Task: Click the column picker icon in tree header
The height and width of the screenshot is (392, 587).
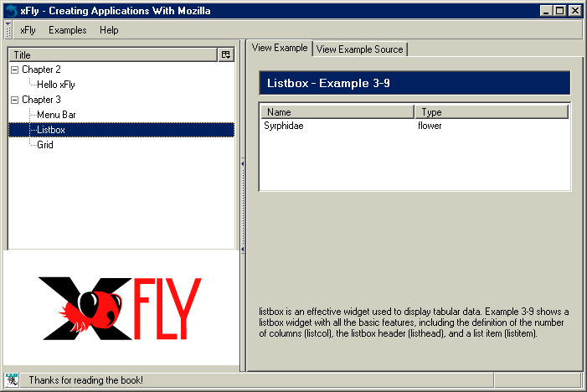Action: 225,54
